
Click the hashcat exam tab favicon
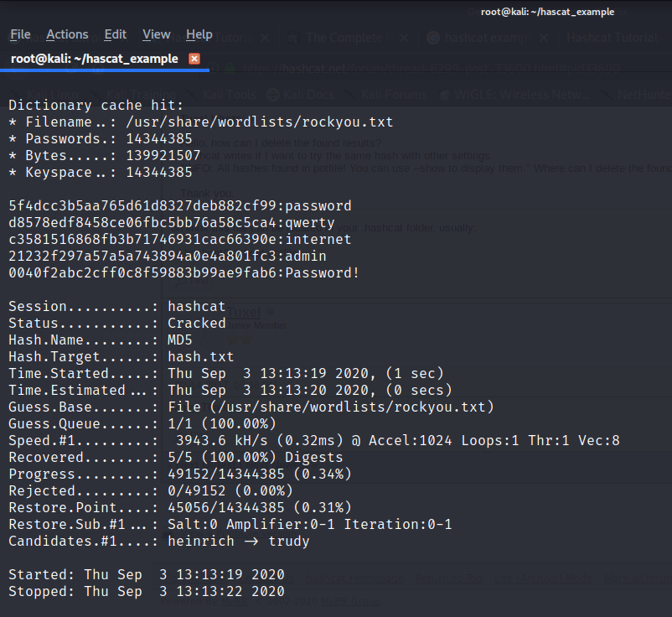coord(435,38)
